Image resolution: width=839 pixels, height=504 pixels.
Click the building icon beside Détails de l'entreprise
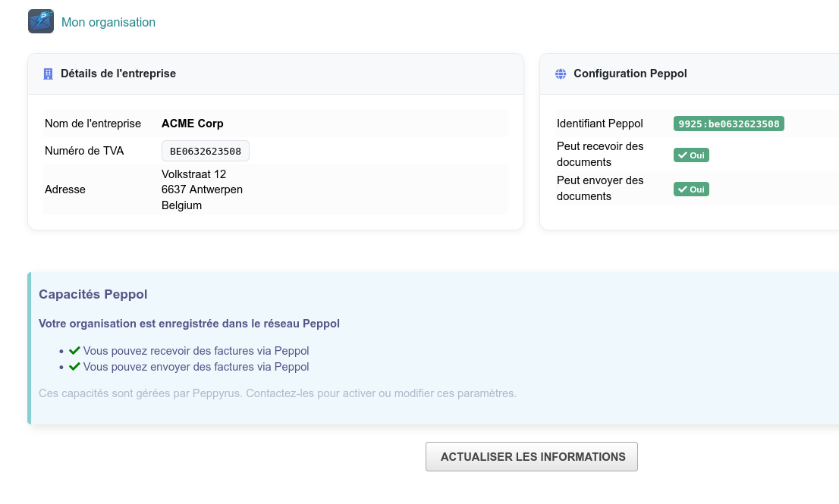[48, 74]
